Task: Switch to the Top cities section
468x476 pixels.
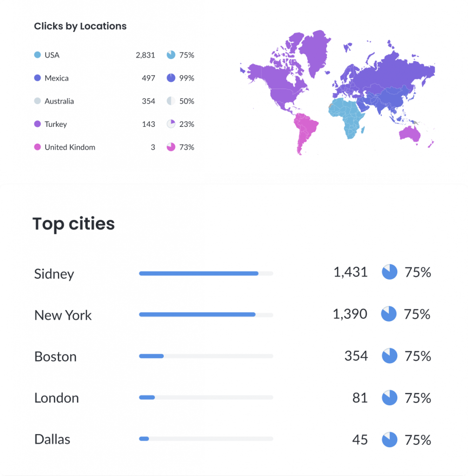Action: click(74, 224)
